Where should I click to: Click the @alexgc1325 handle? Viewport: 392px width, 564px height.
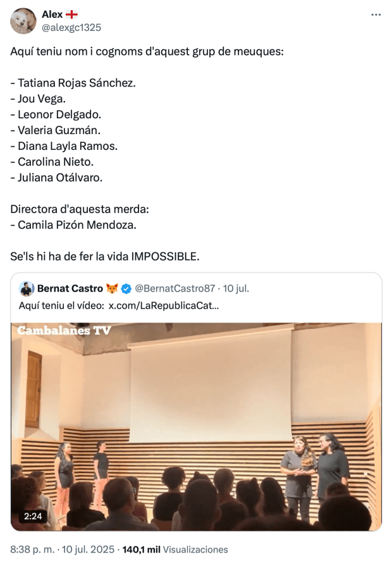tap(71, 27)
